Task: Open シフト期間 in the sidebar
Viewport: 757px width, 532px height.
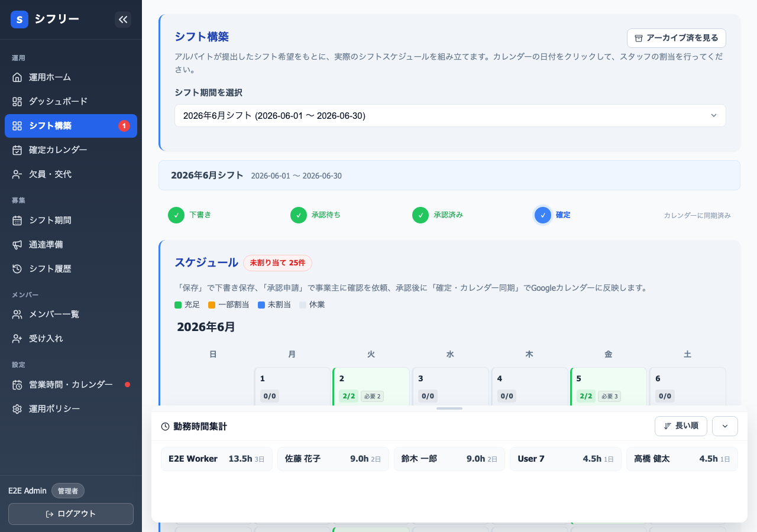Action: tap(71, 220)
